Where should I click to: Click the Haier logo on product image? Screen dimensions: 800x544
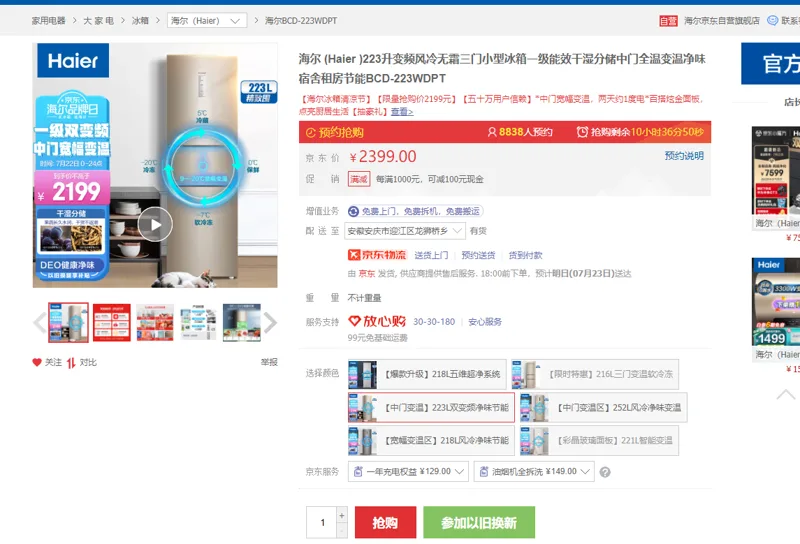pyautogui.click(x=73, y=61)
